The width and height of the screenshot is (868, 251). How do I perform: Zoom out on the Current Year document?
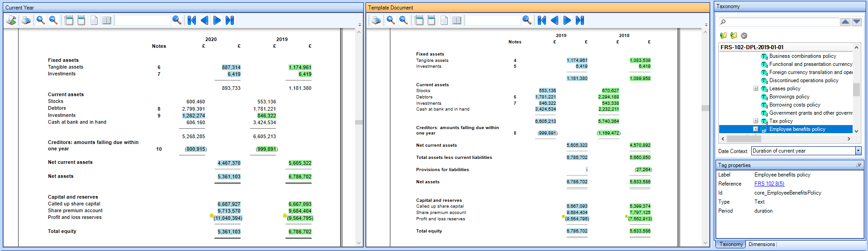53,20
